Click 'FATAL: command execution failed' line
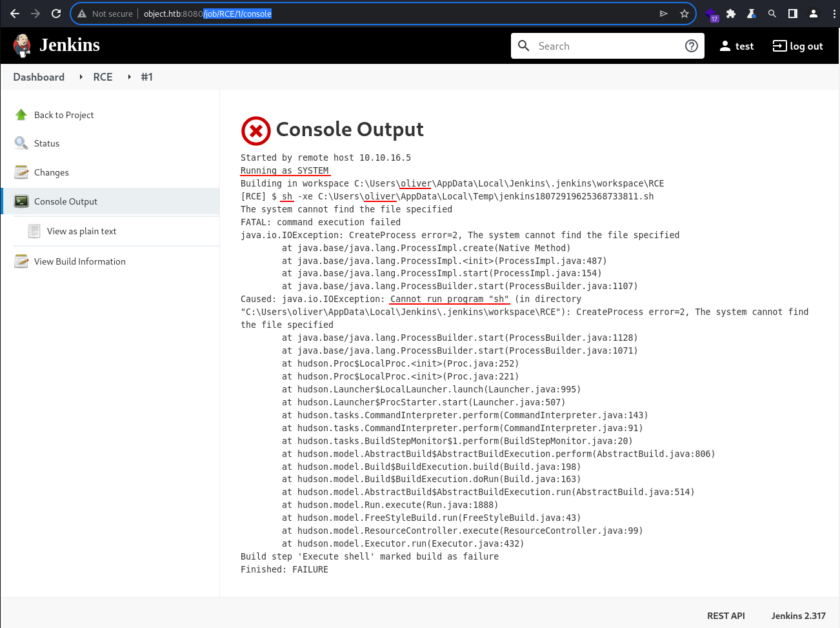 pyautogui.click(x=321, y=222)
